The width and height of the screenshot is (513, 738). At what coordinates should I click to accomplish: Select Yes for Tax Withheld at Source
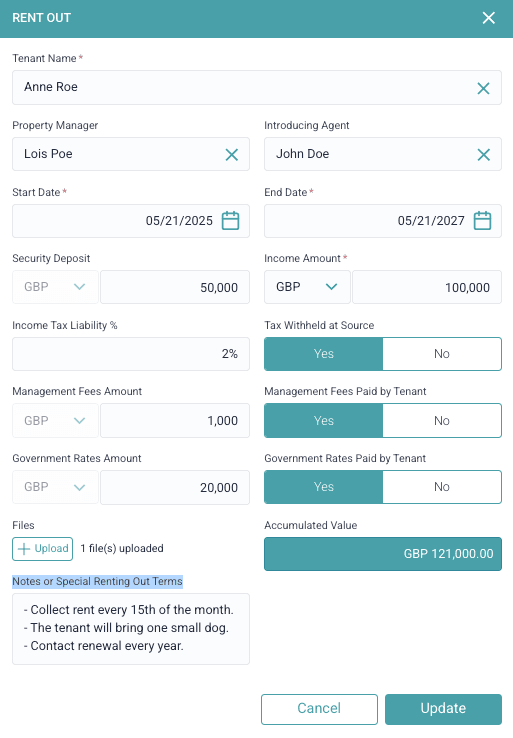[x=324, y=354]
